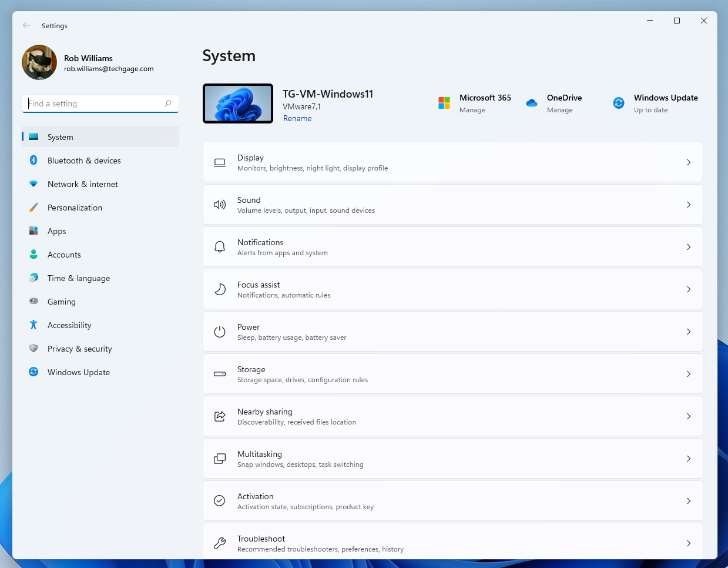Expand the Nearby sharing row chevron
This screenshot has height=568, width=728.
pos(689,416)
